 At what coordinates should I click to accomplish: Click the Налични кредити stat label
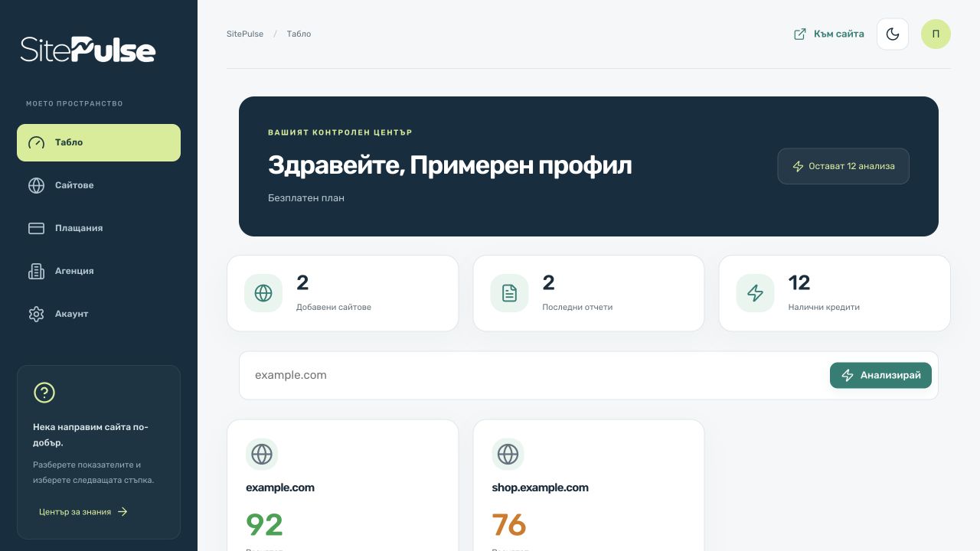tap(824, 307)
